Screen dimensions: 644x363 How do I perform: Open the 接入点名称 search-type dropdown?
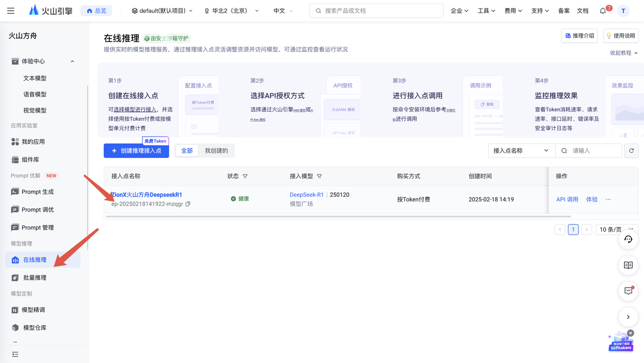[x=522, y=151]
